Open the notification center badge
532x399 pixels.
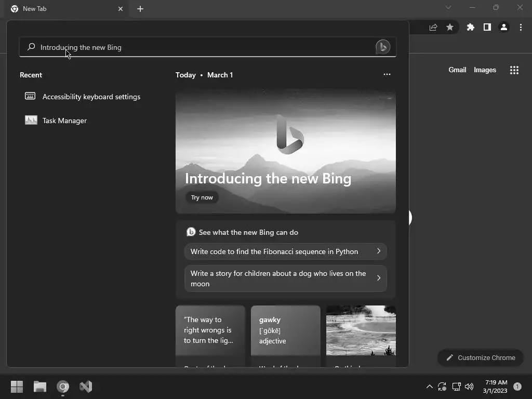tap(517, 387)
